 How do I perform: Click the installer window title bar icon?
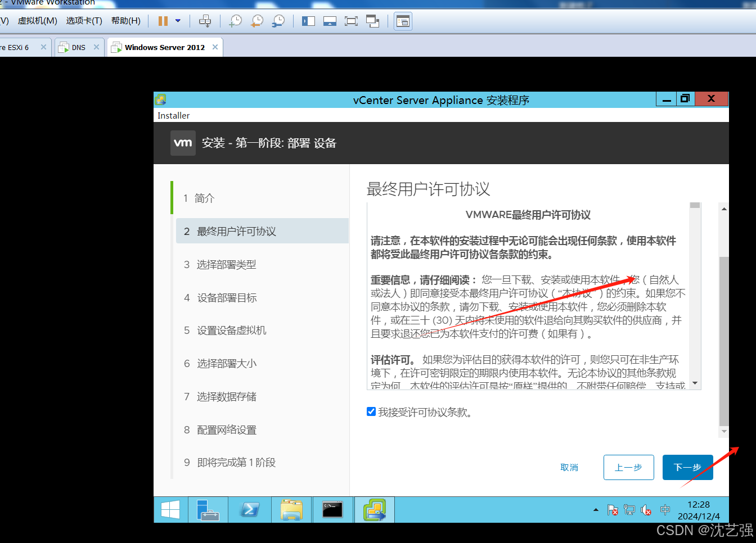tap(161, 100)
